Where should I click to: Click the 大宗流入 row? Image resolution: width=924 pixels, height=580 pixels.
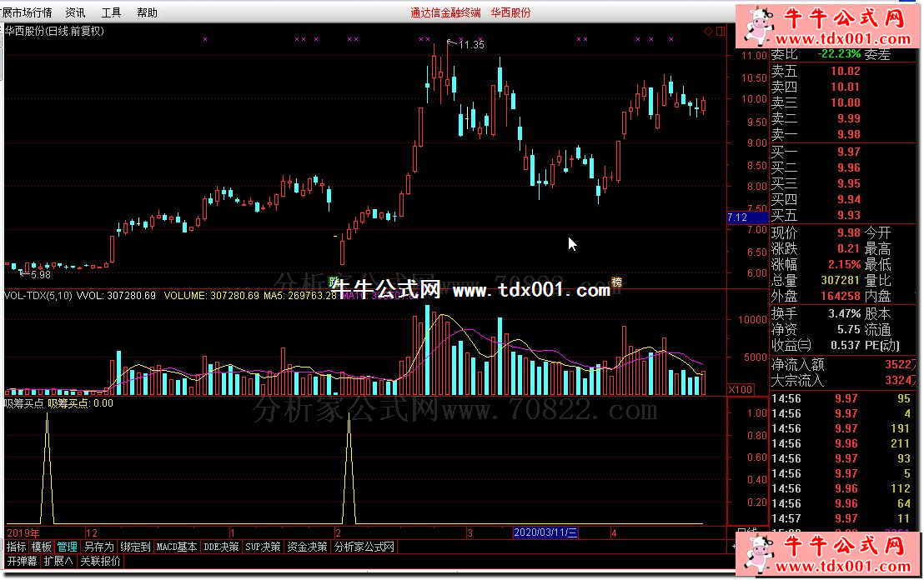click(844, 381)
